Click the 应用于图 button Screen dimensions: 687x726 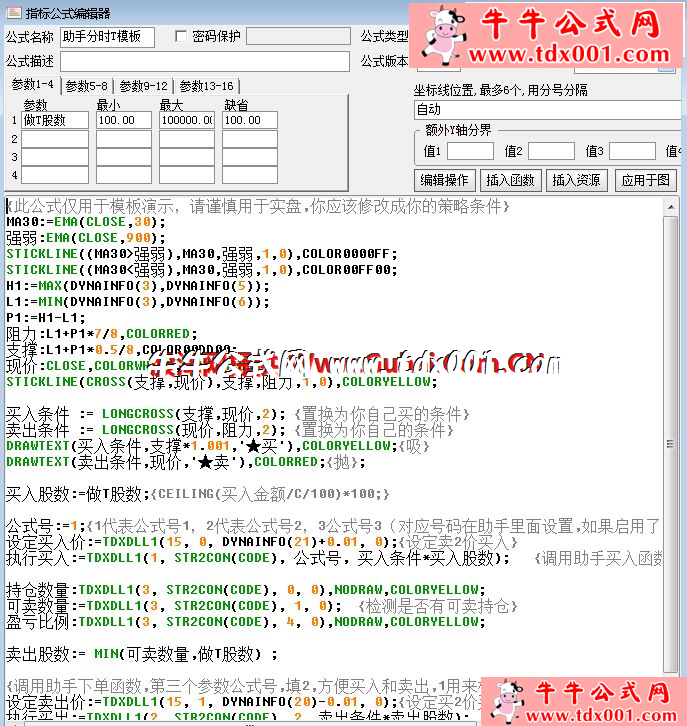(644, 180)
